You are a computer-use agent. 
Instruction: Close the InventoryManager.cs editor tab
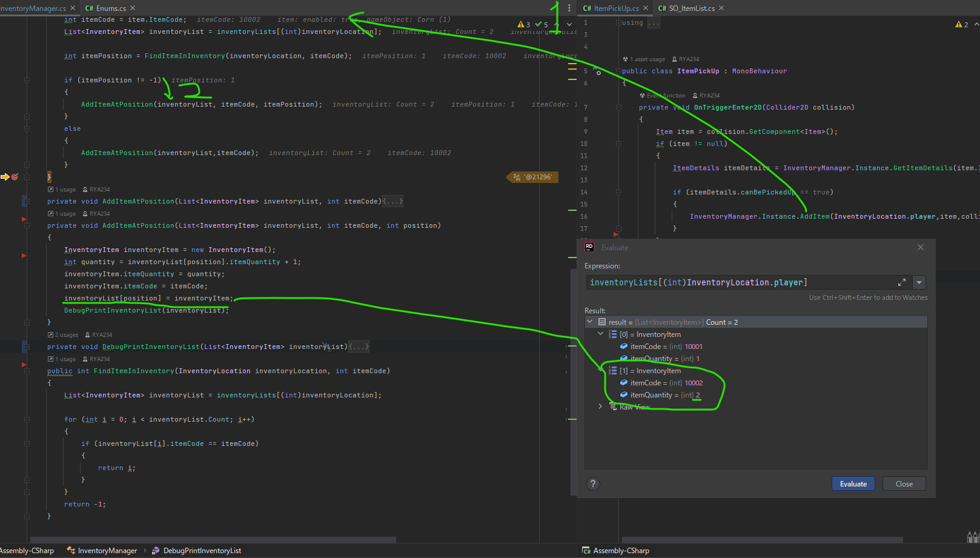73,8
